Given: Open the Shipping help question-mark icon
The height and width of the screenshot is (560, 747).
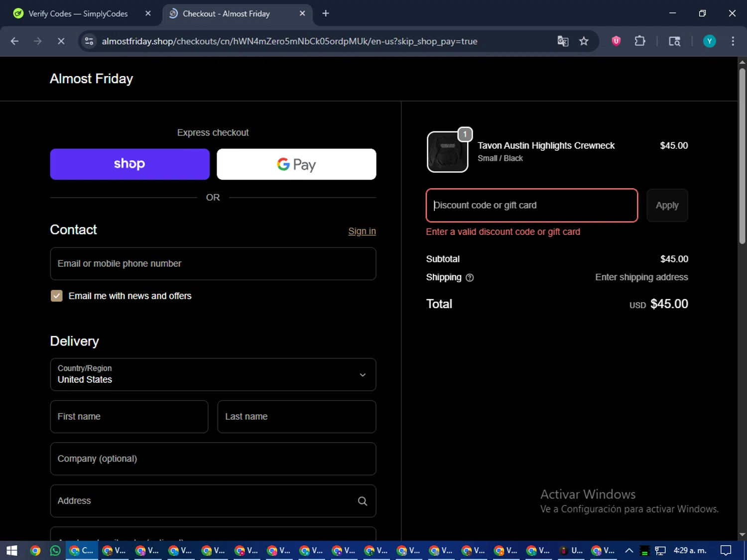Looking at the screenshot, I should pos(470,278).
